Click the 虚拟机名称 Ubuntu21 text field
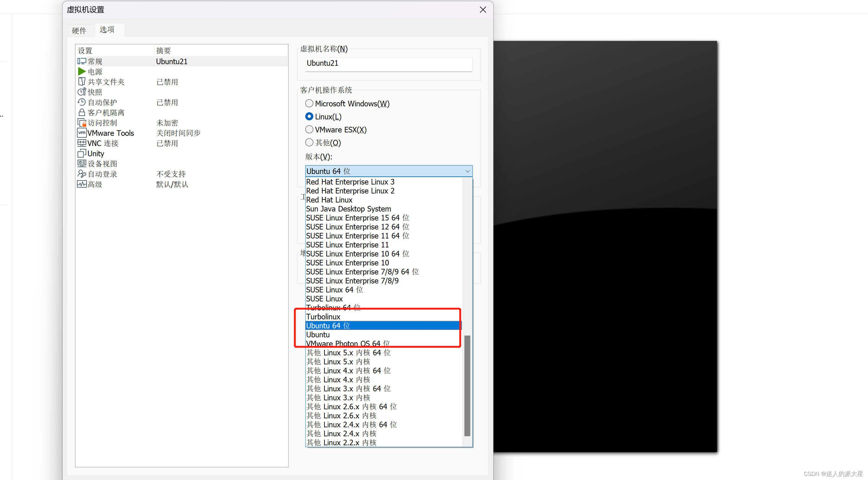The image size is (868, 480). pyautogui.click(x=389, y=64)
